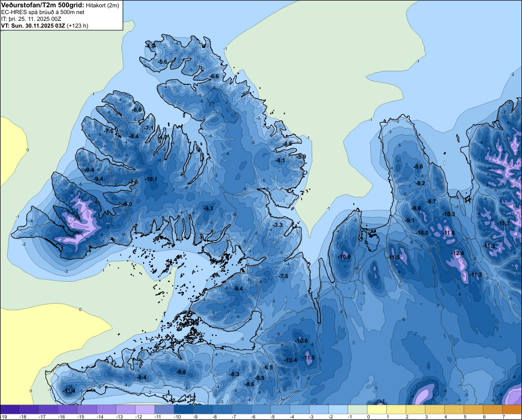Viewport: 522px width, 420px height.
Task: Click the 'VT: Sun. 30.11.2025 03Z' line
Action: tap(33, 26)
